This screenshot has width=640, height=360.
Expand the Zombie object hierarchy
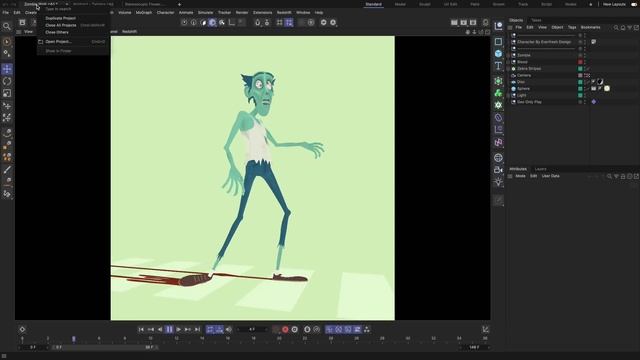[x=509, y=55]
